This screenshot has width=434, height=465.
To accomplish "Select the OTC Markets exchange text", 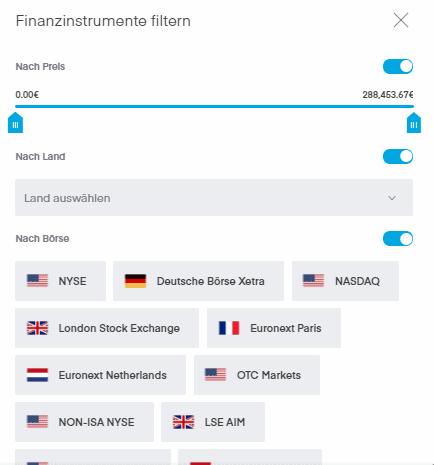I will click(269, 375).
